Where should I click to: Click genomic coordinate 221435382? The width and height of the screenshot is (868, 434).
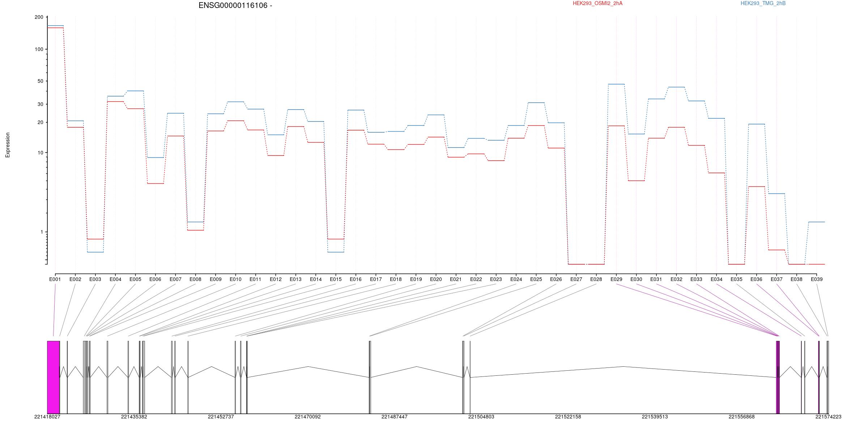(x=134, y=417)
